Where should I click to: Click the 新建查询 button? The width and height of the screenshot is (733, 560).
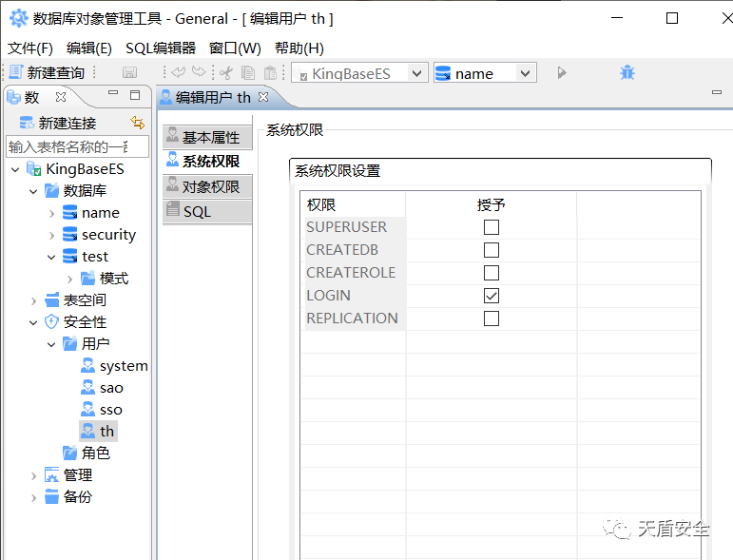[x=47, y=72]
